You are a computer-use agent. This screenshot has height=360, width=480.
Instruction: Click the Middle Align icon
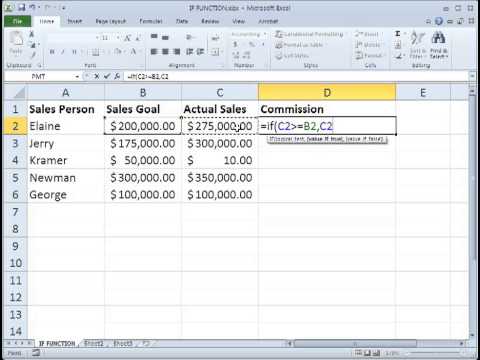point(165,37)
